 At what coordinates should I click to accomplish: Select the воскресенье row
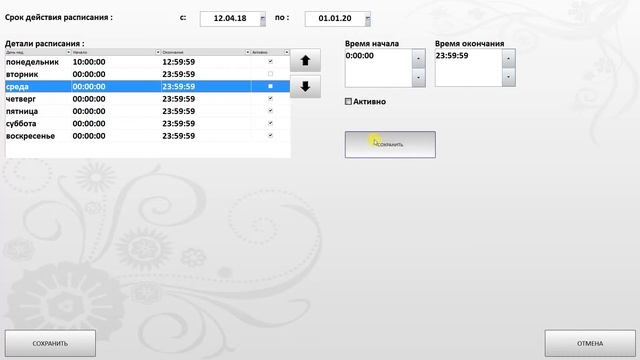click(x=147, y=136)
